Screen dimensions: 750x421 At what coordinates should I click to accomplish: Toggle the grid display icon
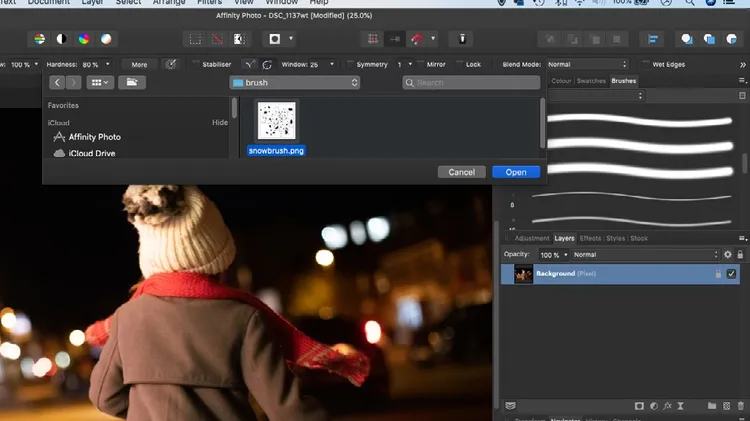pyautogui.click(x=373, y=39)
